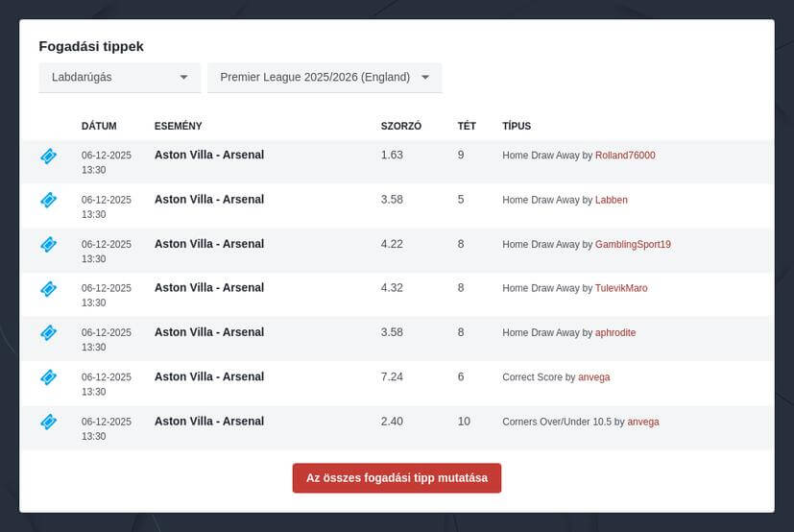Click ticket icon for Corners Over/Under tip

pyautogui.click(x=49, y=422)
